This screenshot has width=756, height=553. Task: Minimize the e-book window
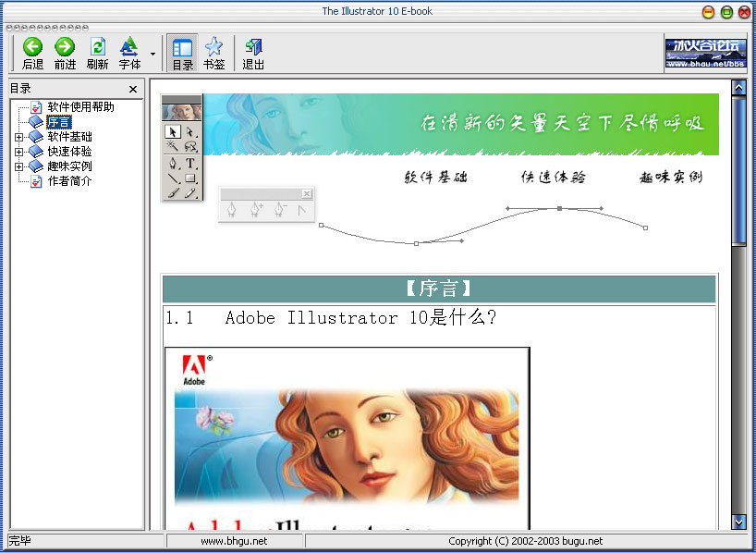click(708, 12)
